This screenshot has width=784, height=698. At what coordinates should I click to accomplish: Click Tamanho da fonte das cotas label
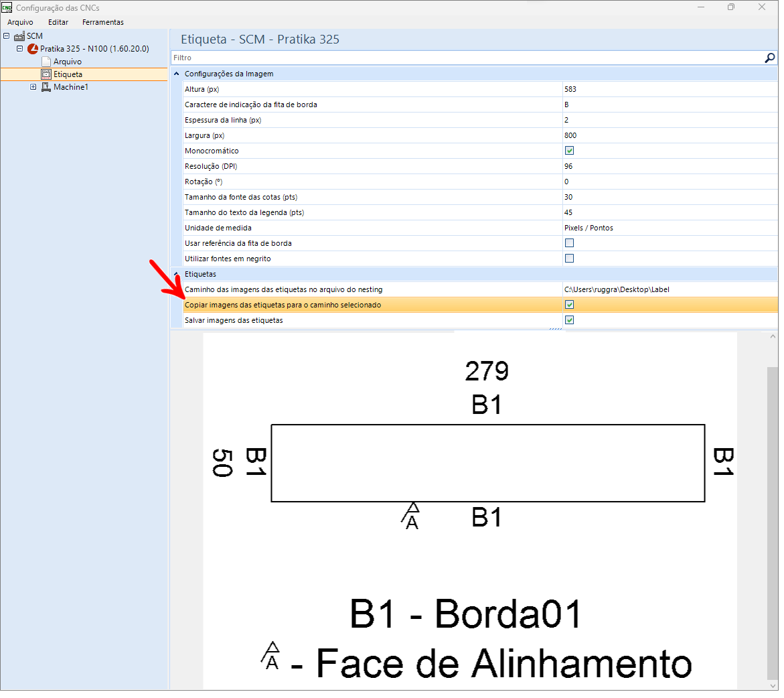(242, 198)
